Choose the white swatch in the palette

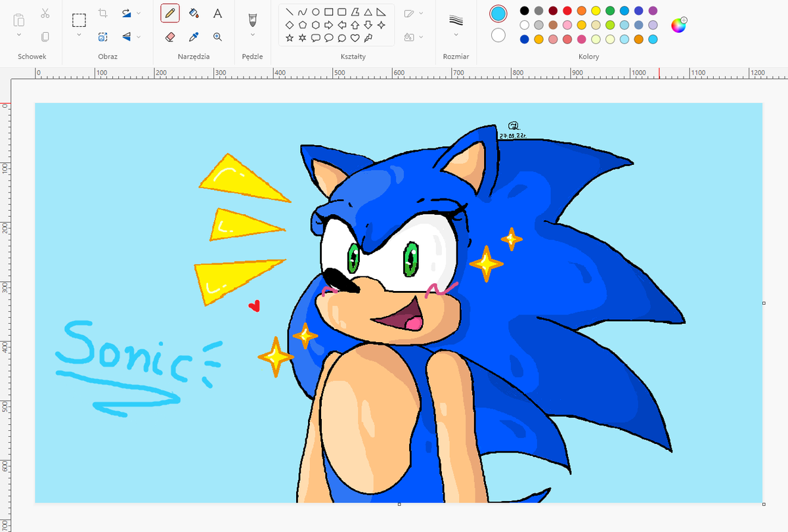click(x=524, y=25)
